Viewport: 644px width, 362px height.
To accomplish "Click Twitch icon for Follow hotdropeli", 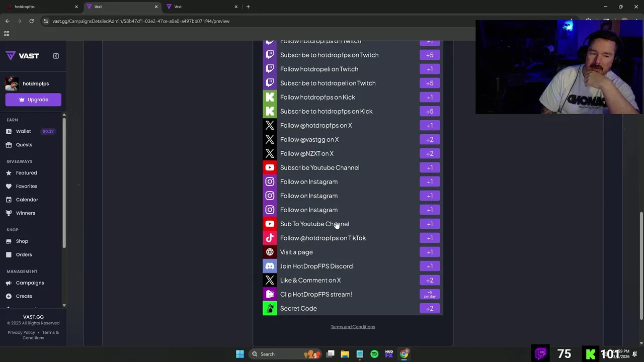I will 270,69.
